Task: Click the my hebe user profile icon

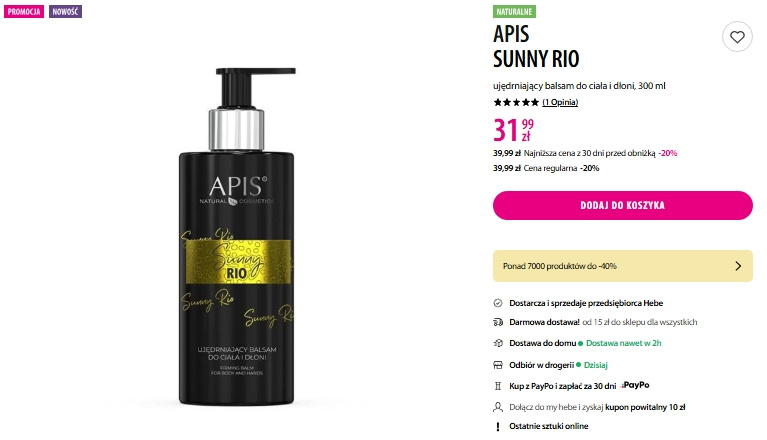Action: (497, 407)
